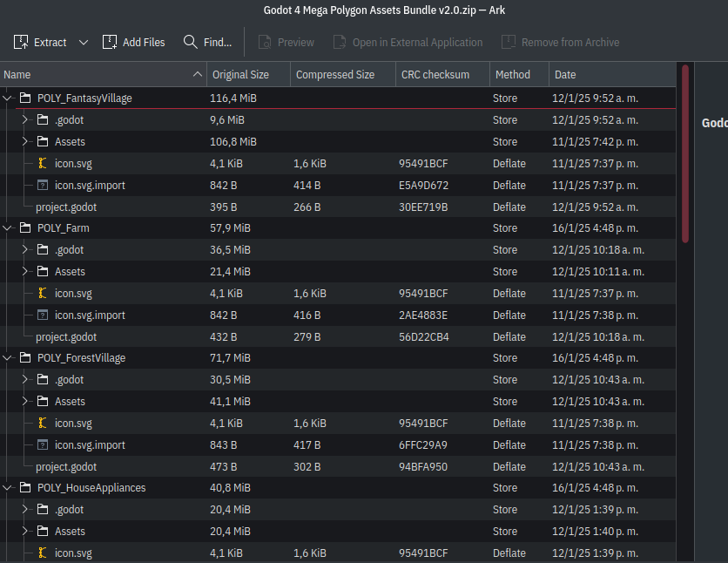Click the 36,5 MiB .godot folder icon
The height and width of the screenshot is (563, 728).
click(x=43, y=250)
